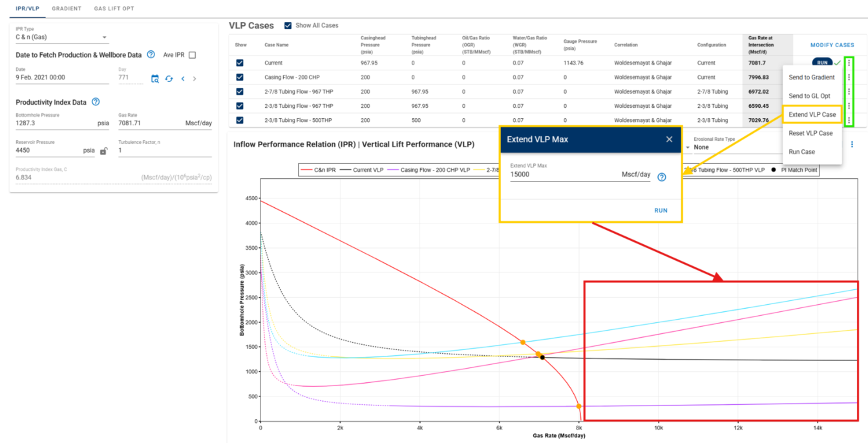Open the calendar date search icon

(155, 79)
